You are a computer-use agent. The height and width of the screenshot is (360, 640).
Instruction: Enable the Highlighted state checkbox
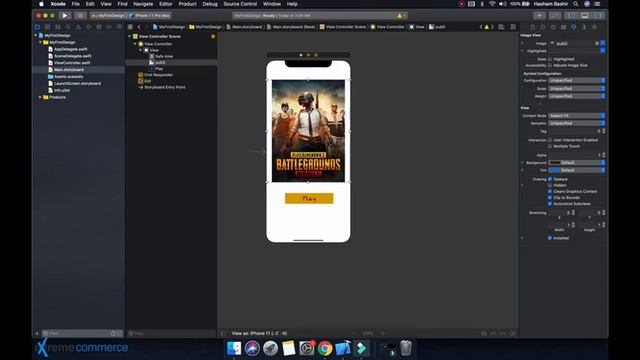pyautogui.click(x=550, y=59)
